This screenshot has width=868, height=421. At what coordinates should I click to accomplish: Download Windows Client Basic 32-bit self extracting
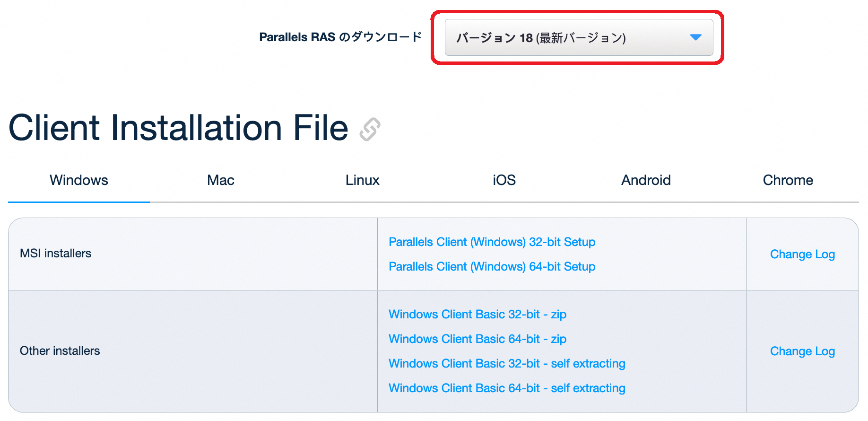pyautogui.click(x=506, y=364)
